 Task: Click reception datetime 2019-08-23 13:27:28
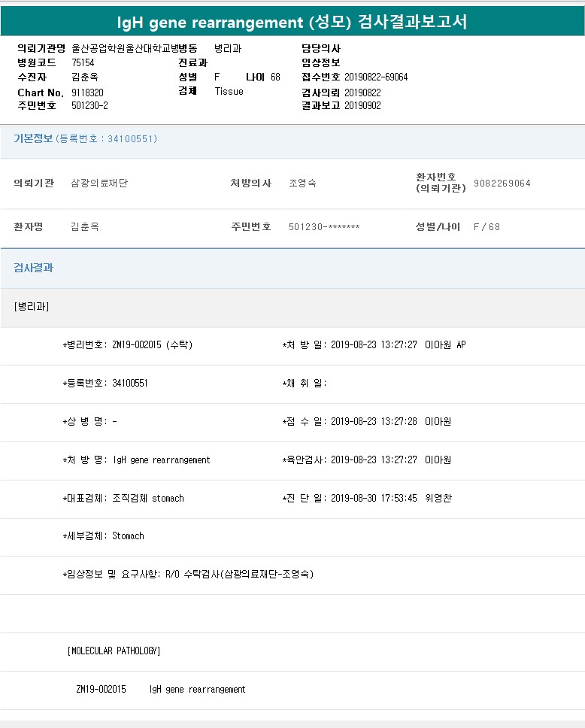coord(374,421)
